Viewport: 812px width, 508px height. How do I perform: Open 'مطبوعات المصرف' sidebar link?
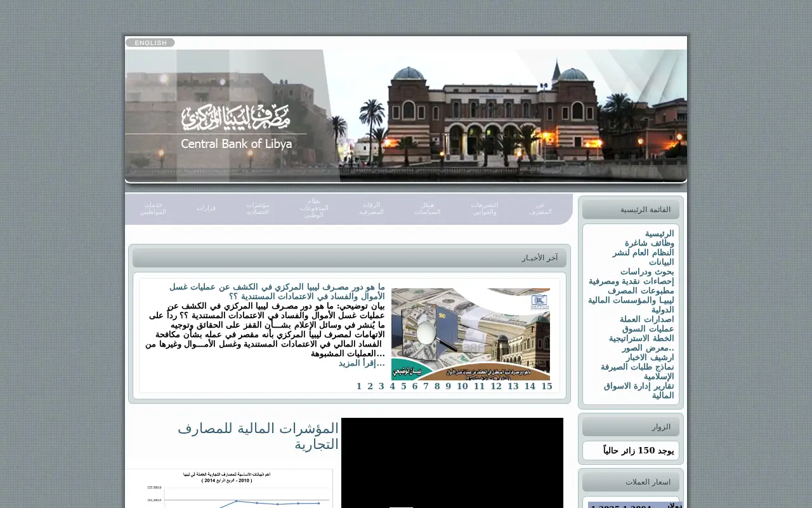coord(641,291)
